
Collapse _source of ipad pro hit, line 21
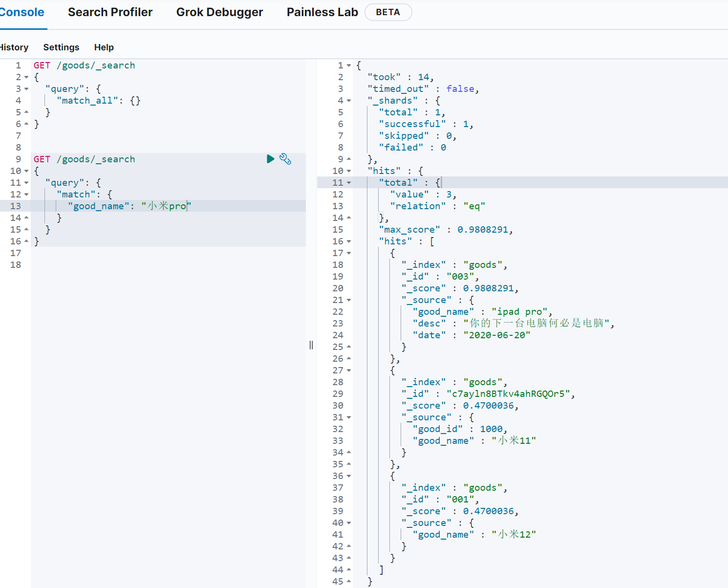(349, 300)
